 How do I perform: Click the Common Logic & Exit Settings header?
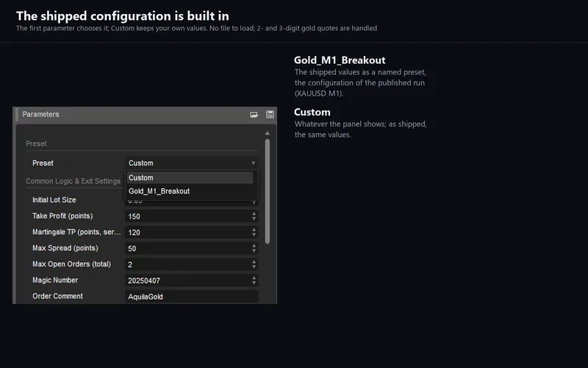(73, 181)
